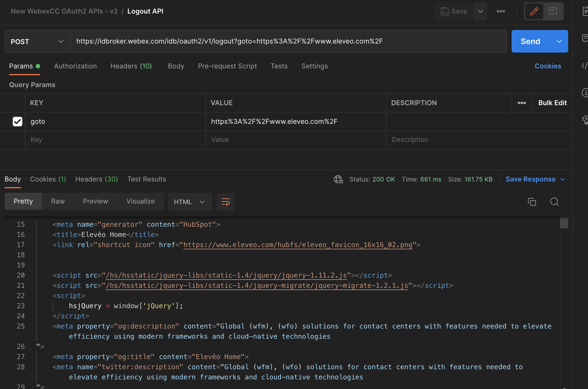Image resolution: width=588 pixels, height=389 pixels.
Task: Open column options dots in params table
Action: 522,103
